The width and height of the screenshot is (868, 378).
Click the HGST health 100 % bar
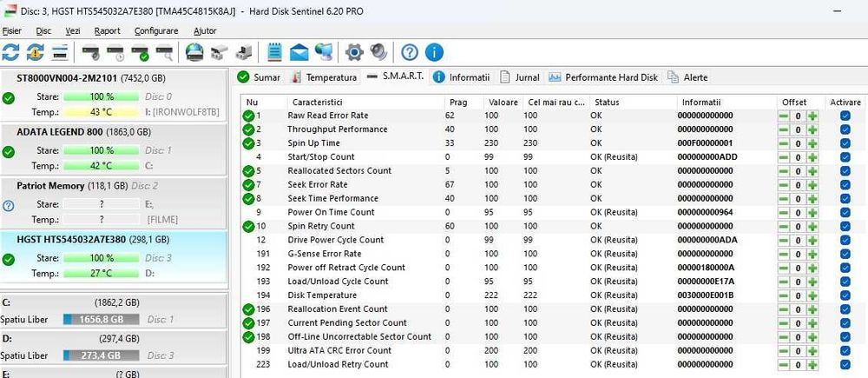coord(101,258)
